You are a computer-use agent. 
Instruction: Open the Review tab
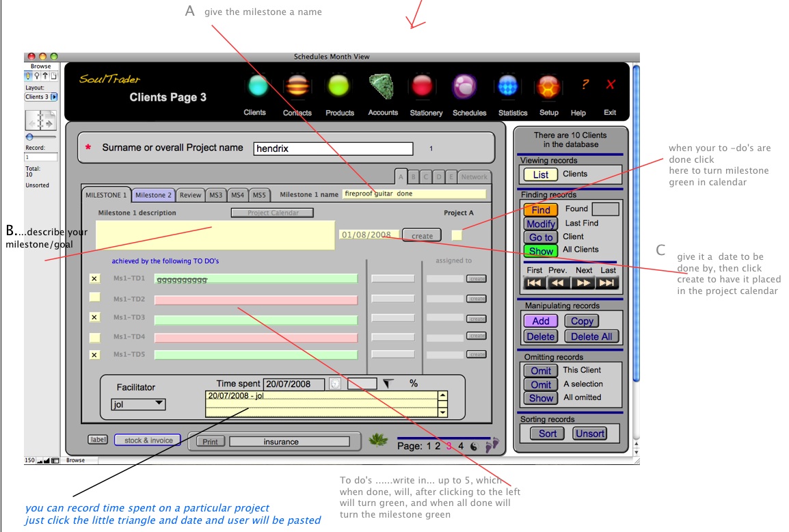[x=190, y=195]
